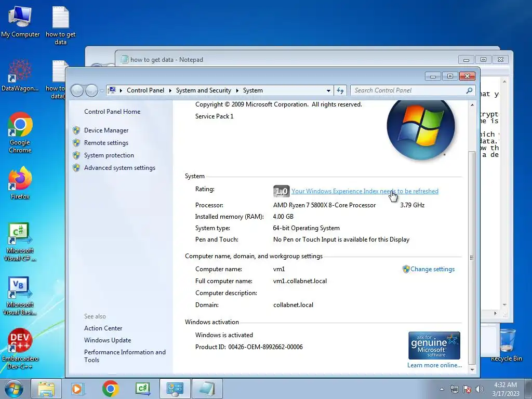Image resolution: width=532 pixels, height=399 pixels.
Task: Click the 64-bit Operating System text
Action: (x=306, y=228)
